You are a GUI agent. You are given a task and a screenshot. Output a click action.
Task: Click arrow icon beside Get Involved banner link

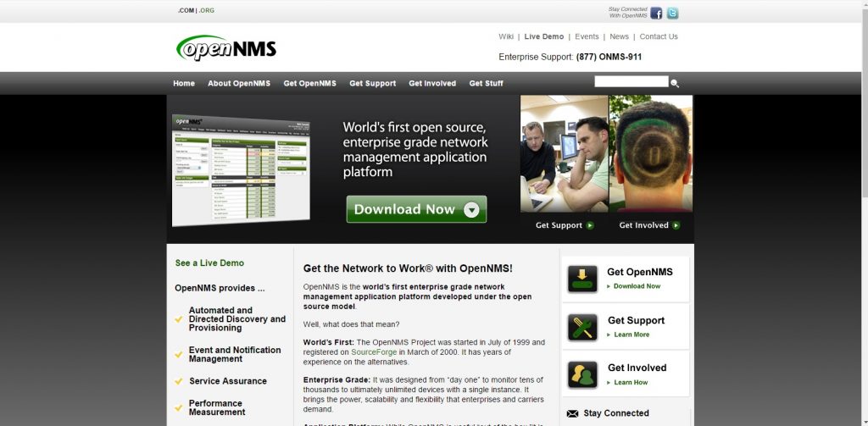[x=676, y=225]
